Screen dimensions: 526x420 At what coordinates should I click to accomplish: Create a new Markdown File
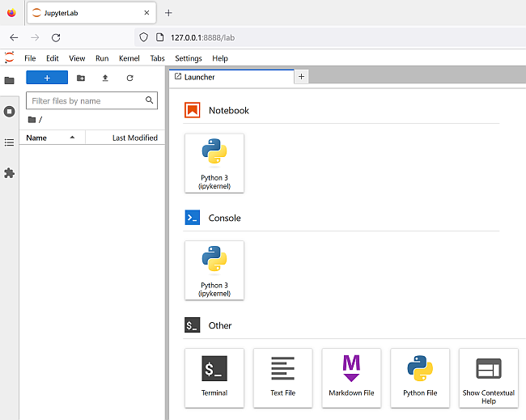pos(351,378)
